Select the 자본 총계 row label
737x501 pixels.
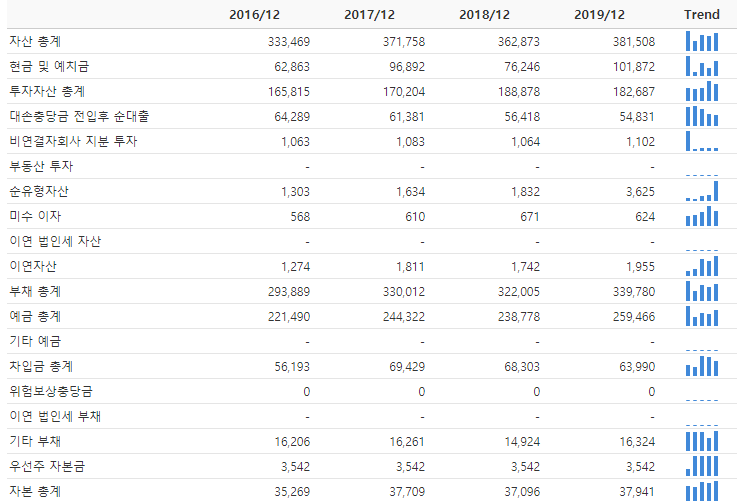[x=35, y=491]
